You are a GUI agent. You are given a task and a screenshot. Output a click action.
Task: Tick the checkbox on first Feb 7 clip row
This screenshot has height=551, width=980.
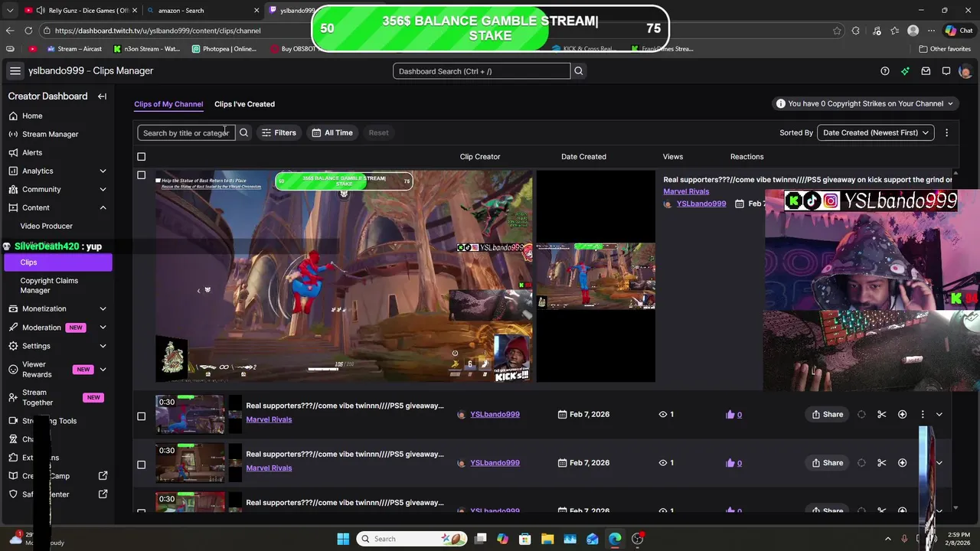[x=141, y=416]
